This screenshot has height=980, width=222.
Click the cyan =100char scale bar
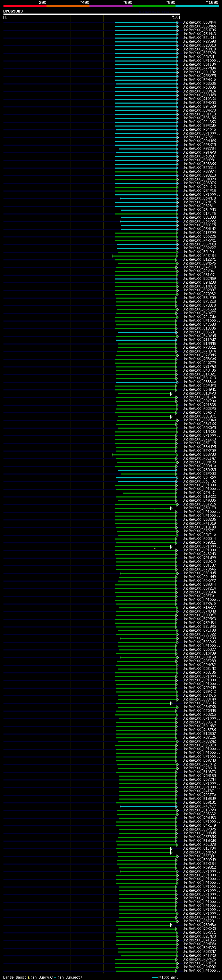(155, 977)
